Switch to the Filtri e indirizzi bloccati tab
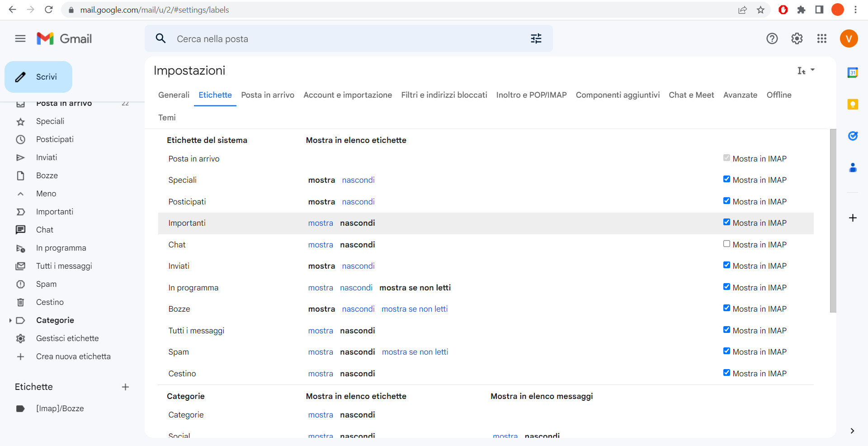Screen dimensions: 868x446 point(444,95)
